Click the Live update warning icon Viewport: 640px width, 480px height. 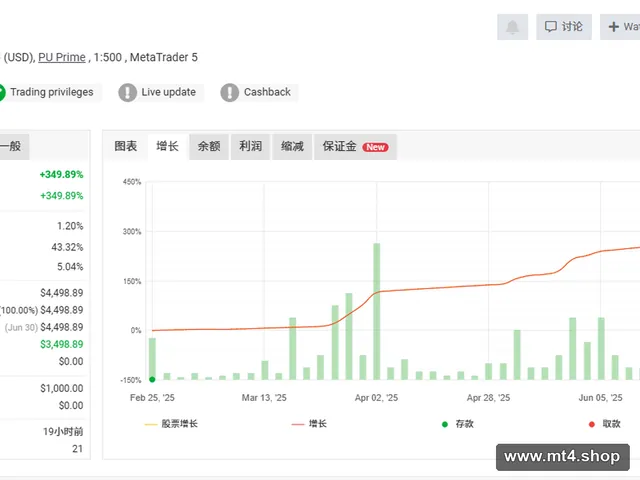click(127, 92)
